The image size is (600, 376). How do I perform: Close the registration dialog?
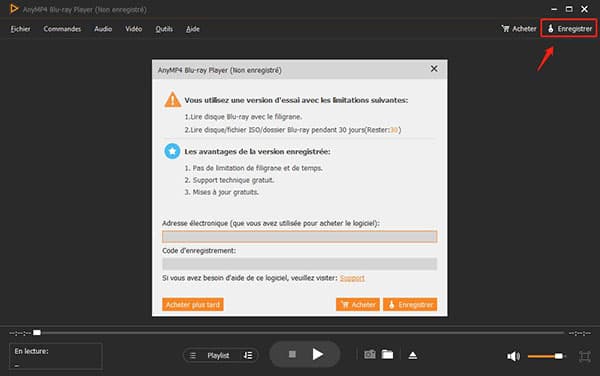coord(434,68)
